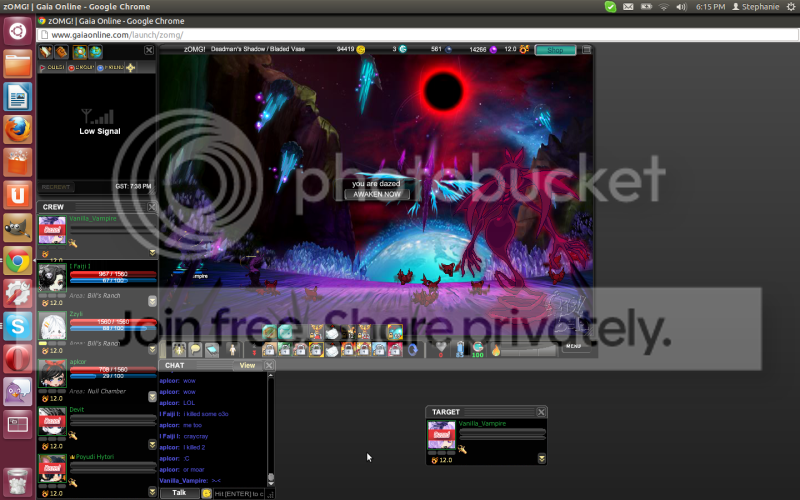Click the blue stamina bottle icon
This screenshot has height=500, width=800.
point(460,349)
